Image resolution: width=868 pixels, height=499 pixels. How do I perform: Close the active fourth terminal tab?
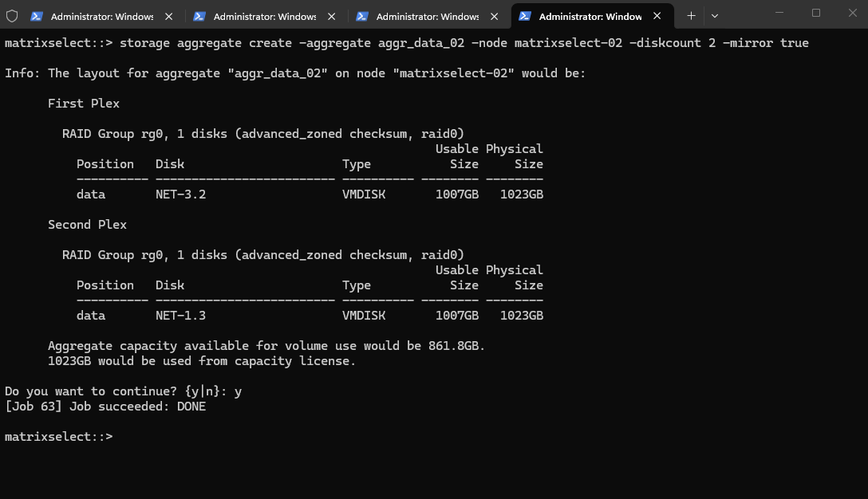(657, 16)
